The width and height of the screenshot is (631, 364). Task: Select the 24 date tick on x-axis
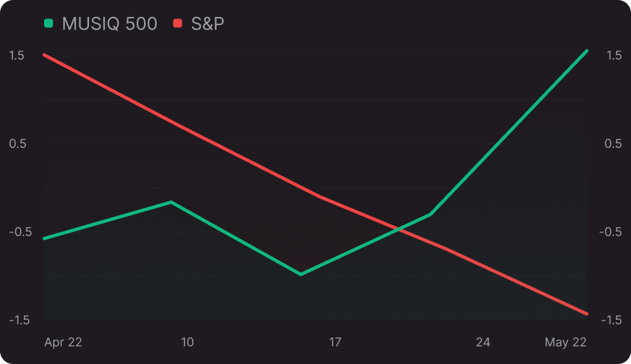(x=483, y=342)
